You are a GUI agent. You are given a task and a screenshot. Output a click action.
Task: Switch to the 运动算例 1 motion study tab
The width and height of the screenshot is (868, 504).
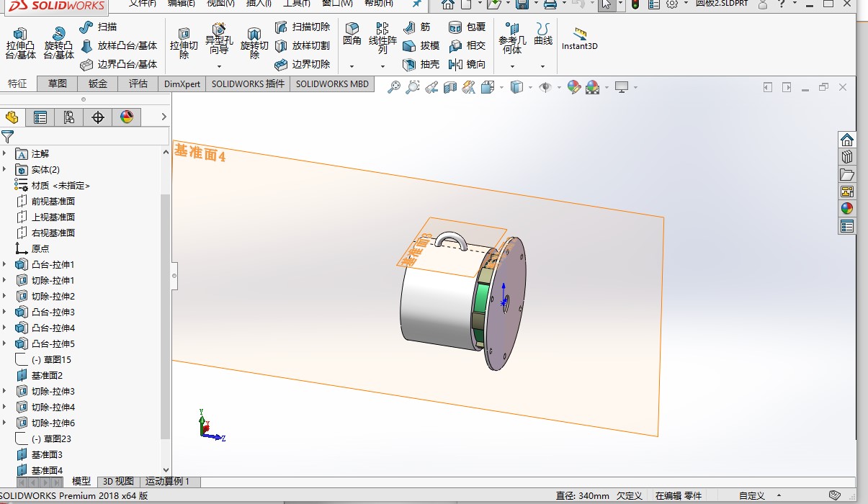pyautogui.click(x=167, y=482)
